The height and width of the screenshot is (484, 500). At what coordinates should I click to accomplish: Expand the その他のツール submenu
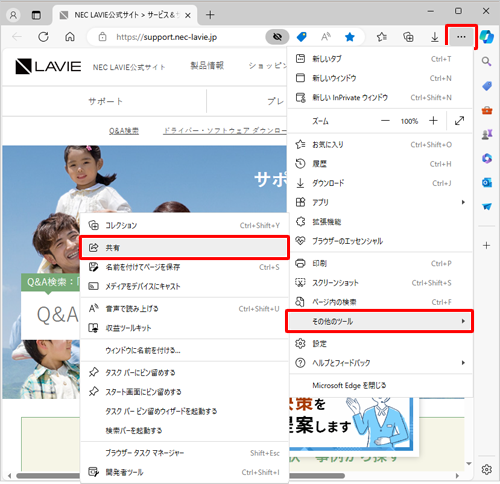[380, 321]
